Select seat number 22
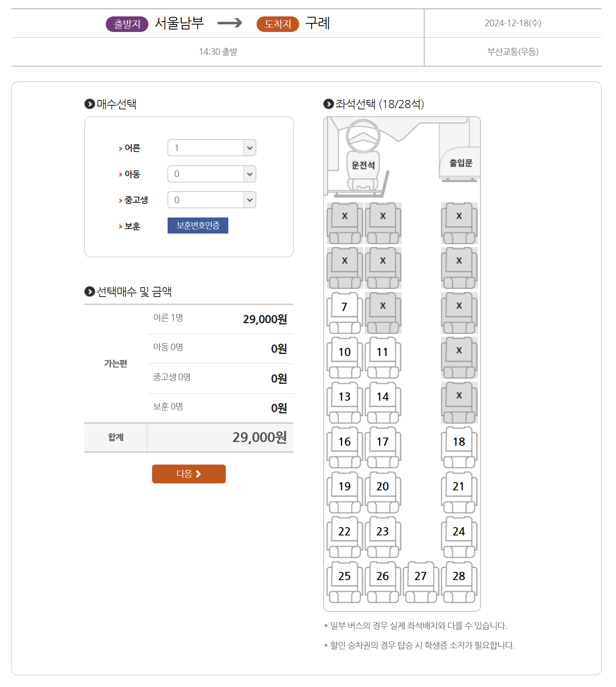616x687 pixels. pos(345,537)
